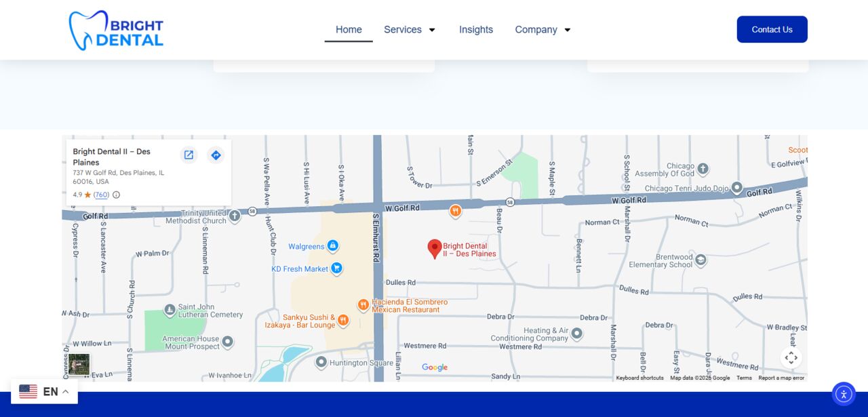
Task: Expand language chevron next to EN
Action: click(66, 391)
